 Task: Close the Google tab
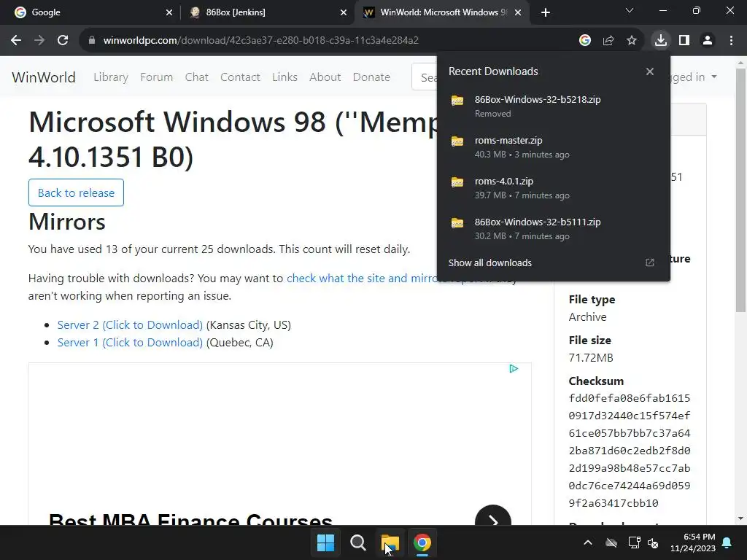(169, 12)
